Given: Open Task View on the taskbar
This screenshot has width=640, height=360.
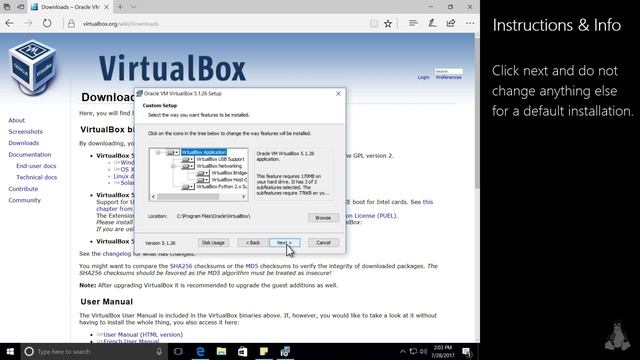Looking at the screenshot, I should point(178,351).
